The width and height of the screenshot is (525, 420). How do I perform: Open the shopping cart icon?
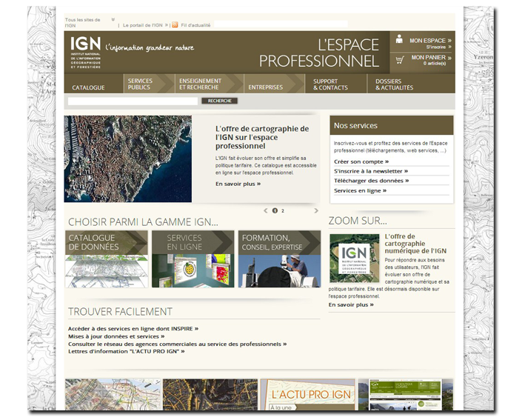tap(400, 59)
